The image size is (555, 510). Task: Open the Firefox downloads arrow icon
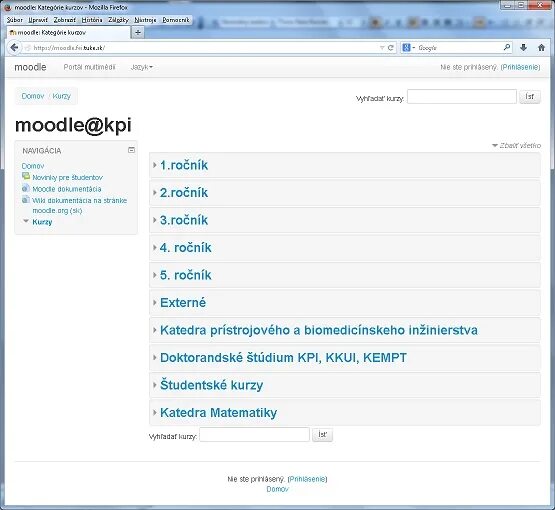point(523,47)
